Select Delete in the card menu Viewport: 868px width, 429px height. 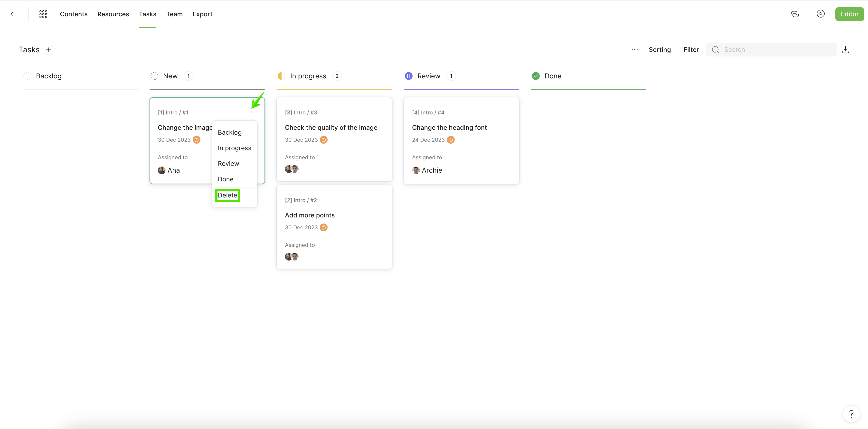pos(227,195)
